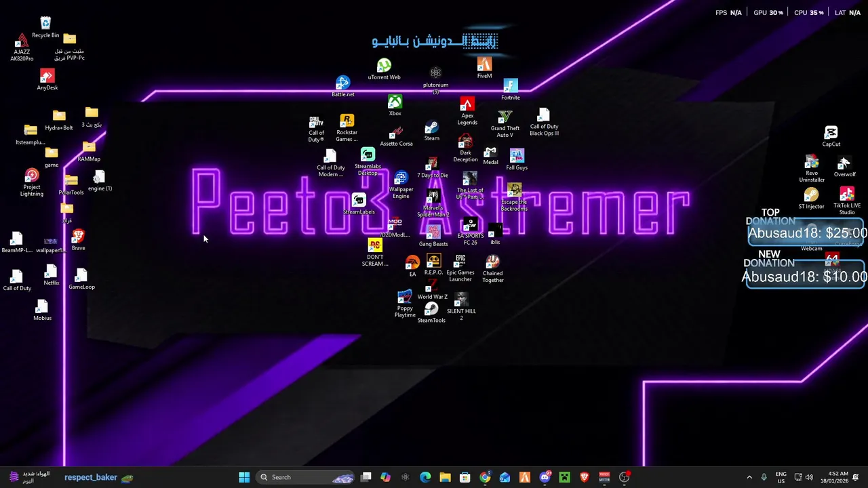Select the AJAZZ AK820Pro shortcut

[22, 47]
